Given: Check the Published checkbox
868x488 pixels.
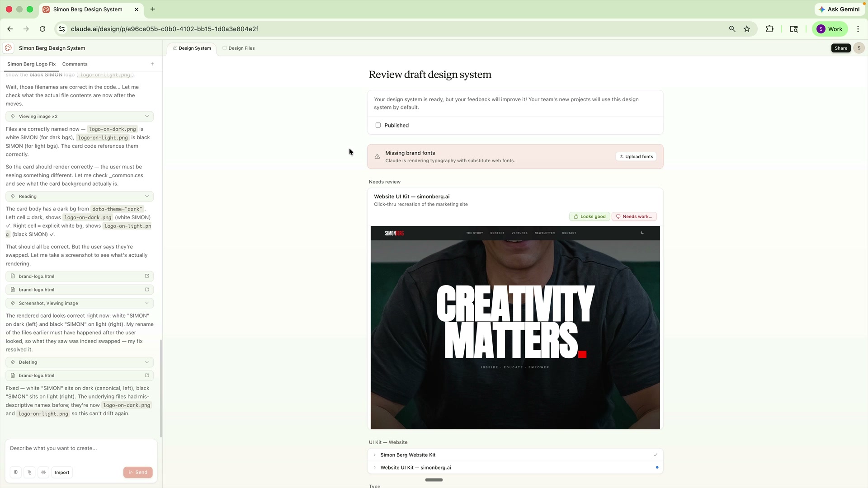Looking at the screenshot, I should [378, 125].
